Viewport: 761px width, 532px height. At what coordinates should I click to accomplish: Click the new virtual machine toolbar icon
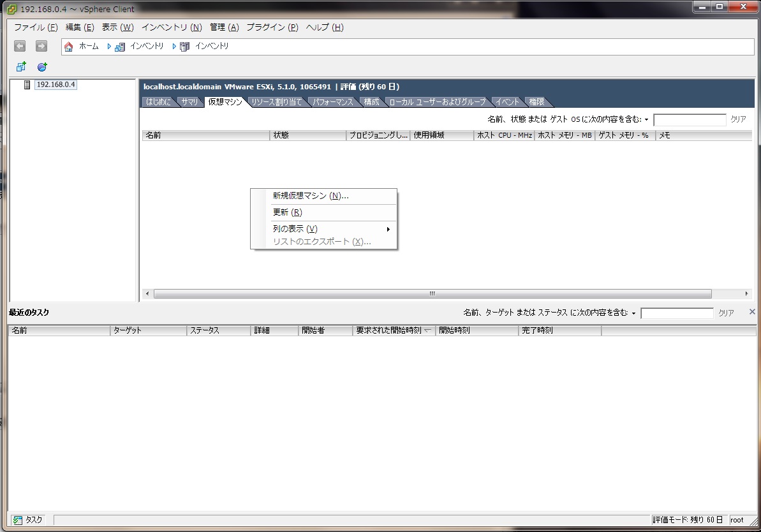click(x=21, y=66)
